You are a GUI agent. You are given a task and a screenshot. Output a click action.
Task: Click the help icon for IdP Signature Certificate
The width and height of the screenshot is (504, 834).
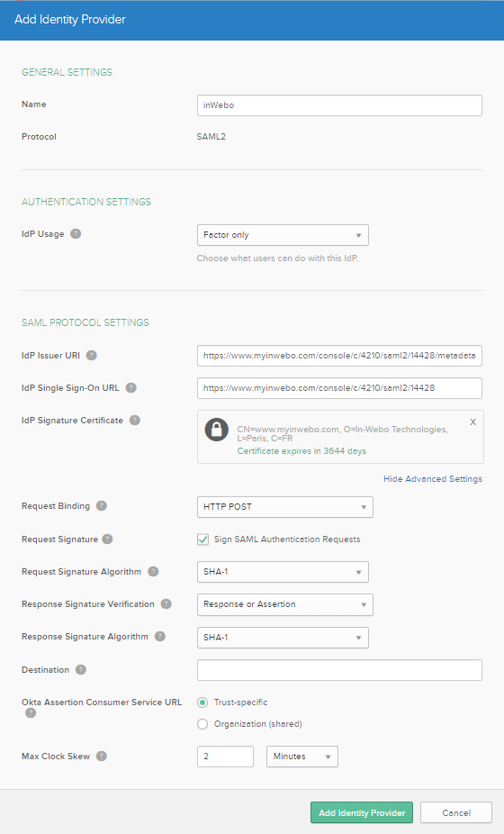point(135,421)
